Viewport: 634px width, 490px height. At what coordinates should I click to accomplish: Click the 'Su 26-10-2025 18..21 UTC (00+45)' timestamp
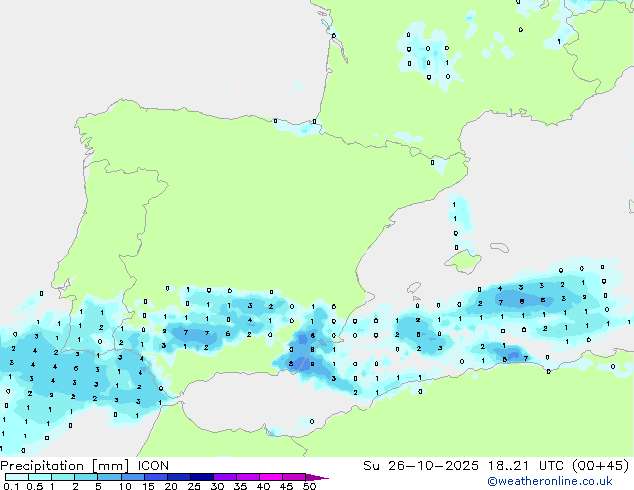[496, 466]
